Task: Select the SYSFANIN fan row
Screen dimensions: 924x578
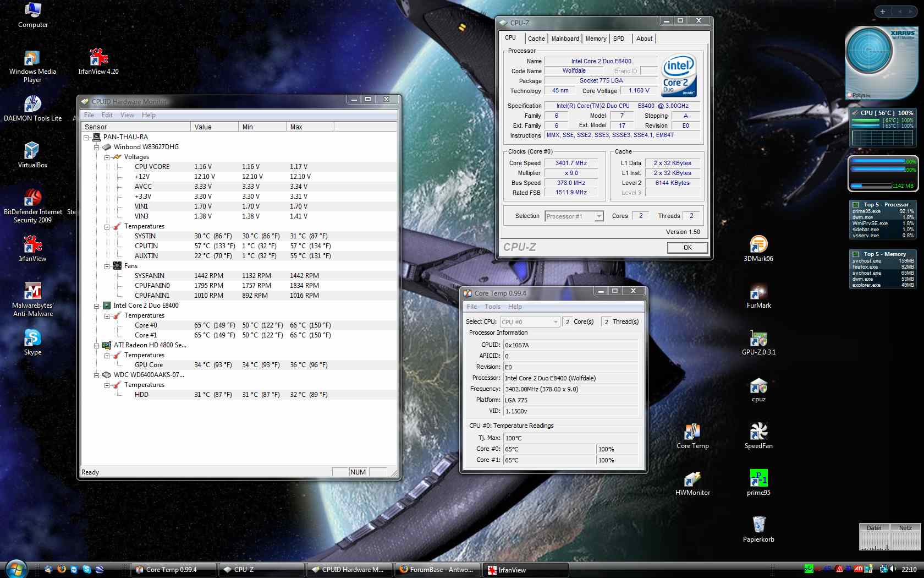Action: 239,276
